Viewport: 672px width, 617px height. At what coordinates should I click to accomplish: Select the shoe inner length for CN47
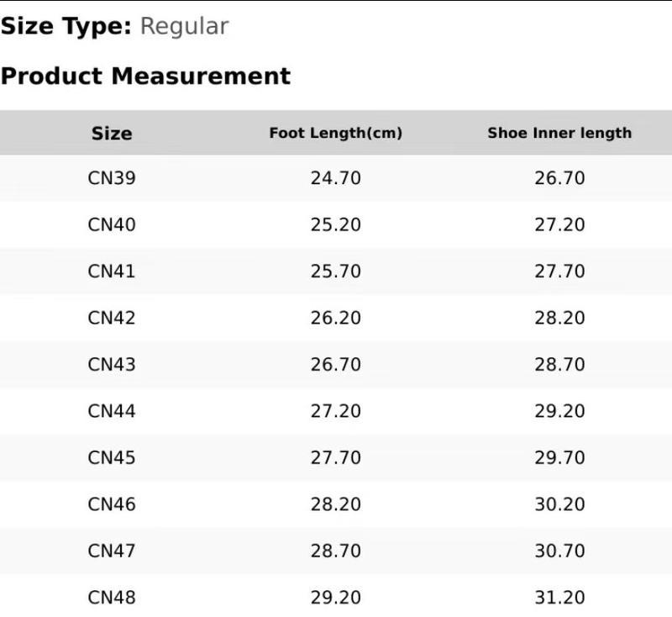[559, 551]
